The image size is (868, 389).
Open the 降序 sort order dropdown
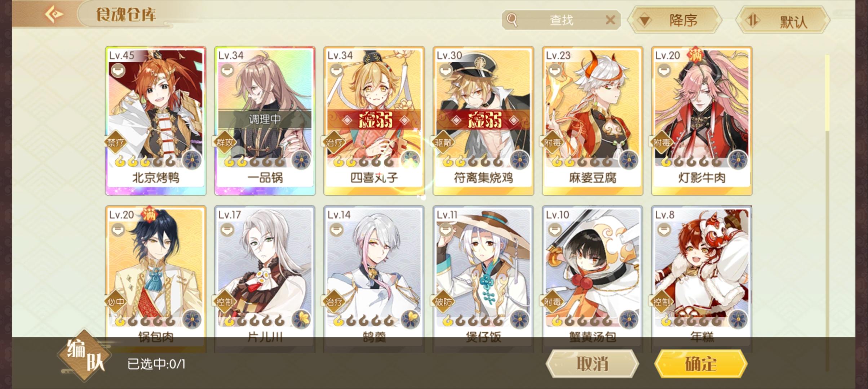674,21
